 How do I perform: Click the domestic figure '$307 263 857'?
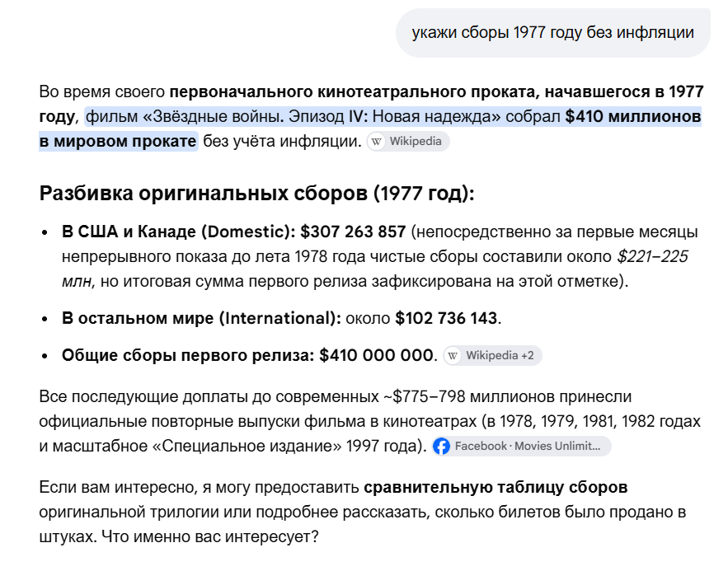click(353, 232)
